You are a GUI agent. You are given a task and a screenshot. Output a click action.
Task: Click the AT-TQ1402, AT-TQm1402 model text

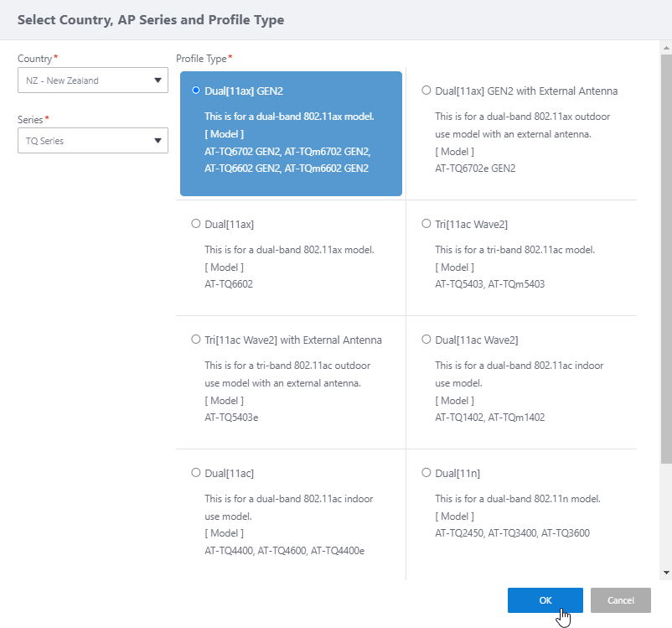490,418
